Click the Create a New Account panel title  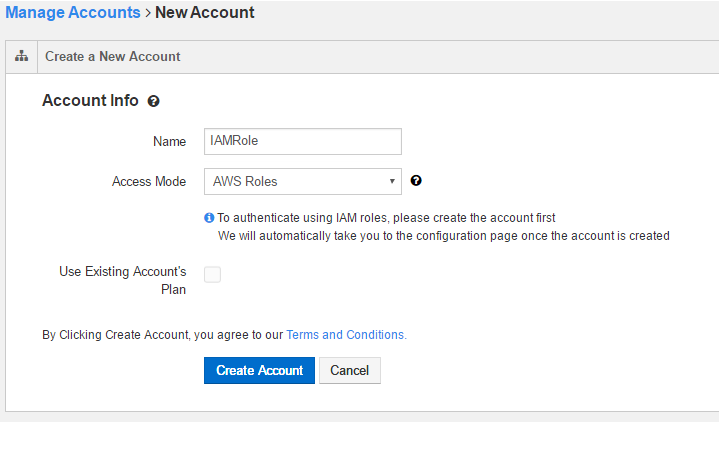pos(112,56)
